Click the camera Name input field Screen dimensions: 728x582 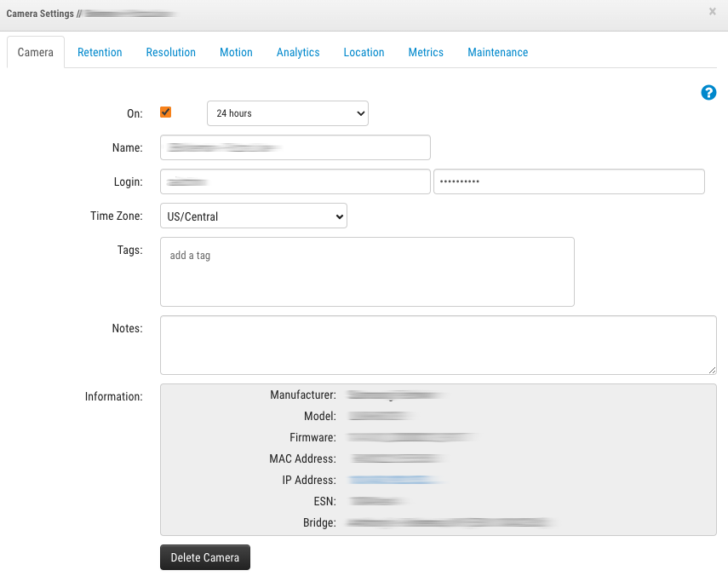[295, 147]
